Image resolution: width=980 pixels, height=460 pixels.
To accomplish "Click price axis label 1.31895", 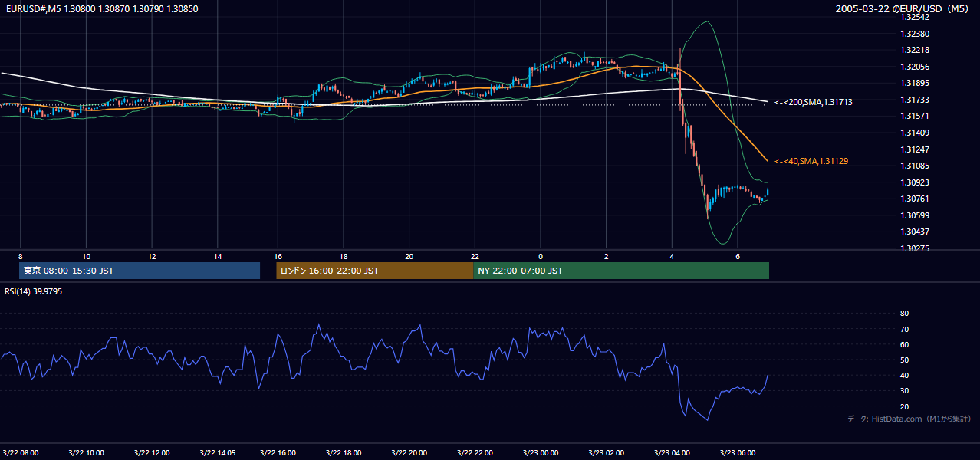I will (x=915, y=83).
